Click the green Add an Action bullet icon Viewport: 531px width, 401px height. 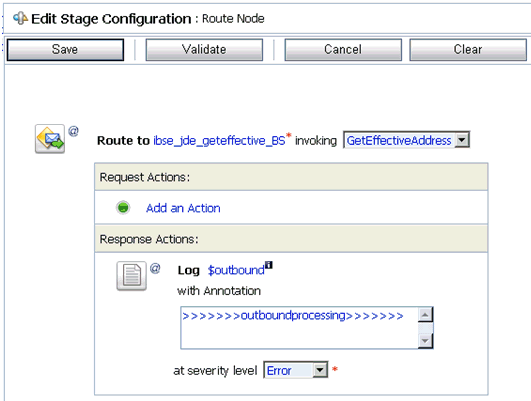pos(123,208)
